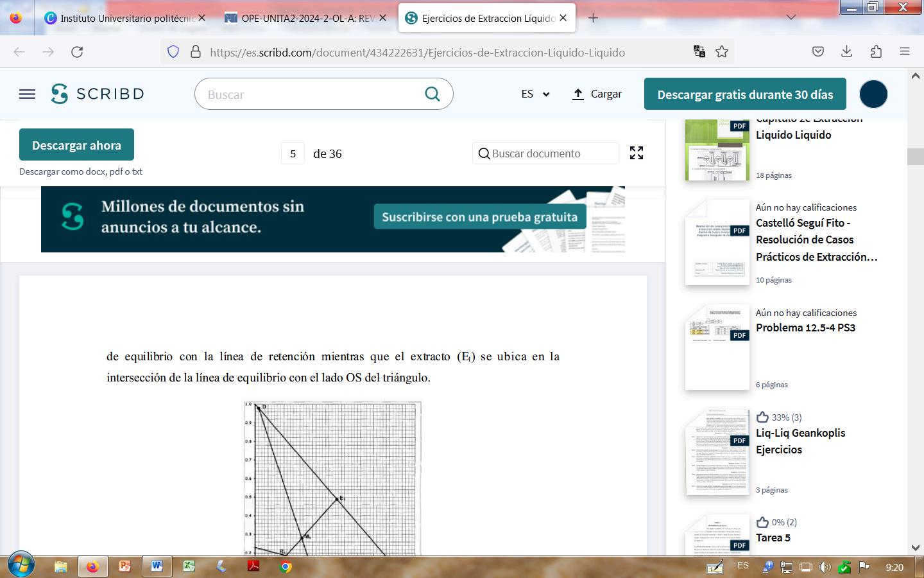Close the OPE-UNITA2-2024-2-OL-A tab
Image resolution: width=924 pixels, height=578 pixels.
[x=382, y=18]
